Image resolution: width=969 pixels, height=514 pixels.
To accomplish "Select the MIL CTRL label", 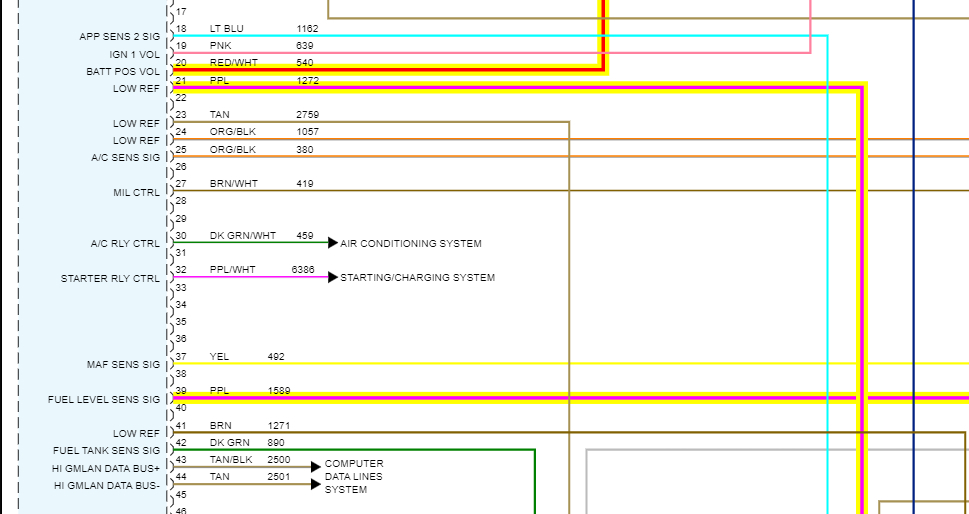I will pyautogui.click(x=137, y=193).
